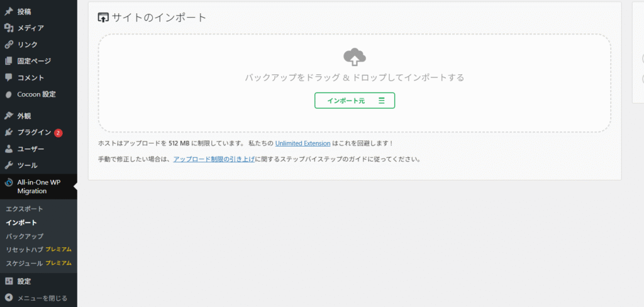Click the speech bubble icon beside コメント
This screenshot has width=644, height=307.
coord(9,77)
